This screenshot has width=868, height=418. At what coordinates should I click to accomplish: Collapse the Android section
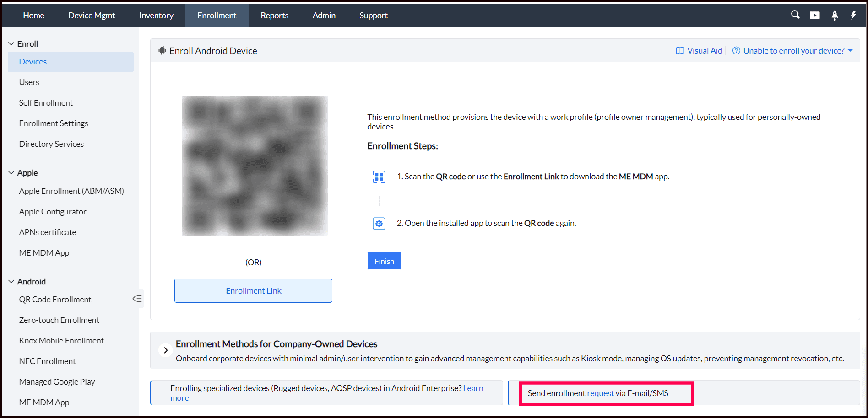click(x=11, y=282)
